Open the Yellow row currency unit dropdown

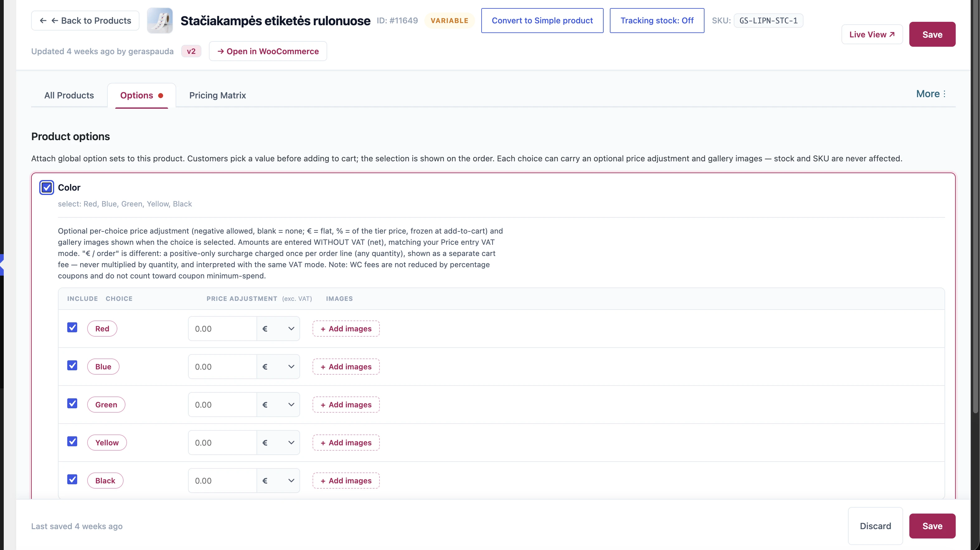pyautogui.click(x=278, y=443)
